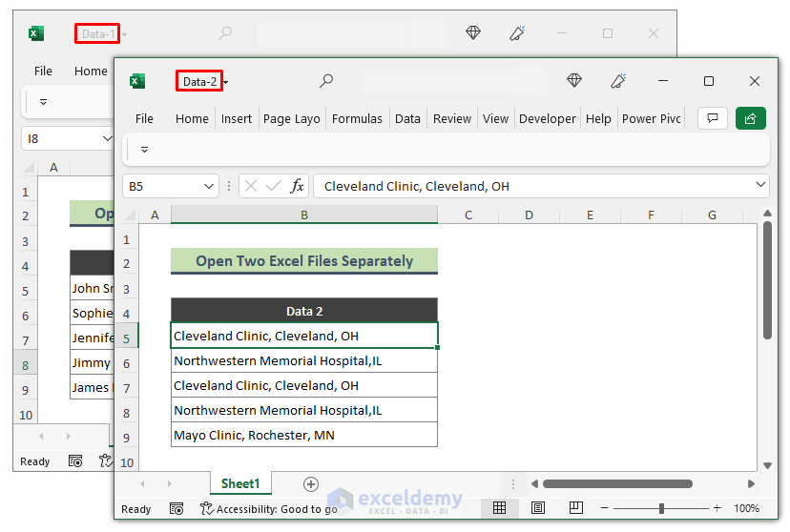Click macro record icon in Data-2 status bar
Image resolution: width=790 pixels, height=532 pixels.
(x=177, y=509)
